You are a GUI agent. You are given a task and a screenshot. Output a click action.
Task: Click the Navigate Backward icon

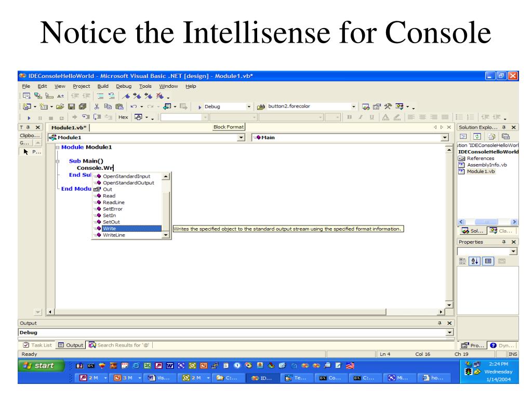167,107
